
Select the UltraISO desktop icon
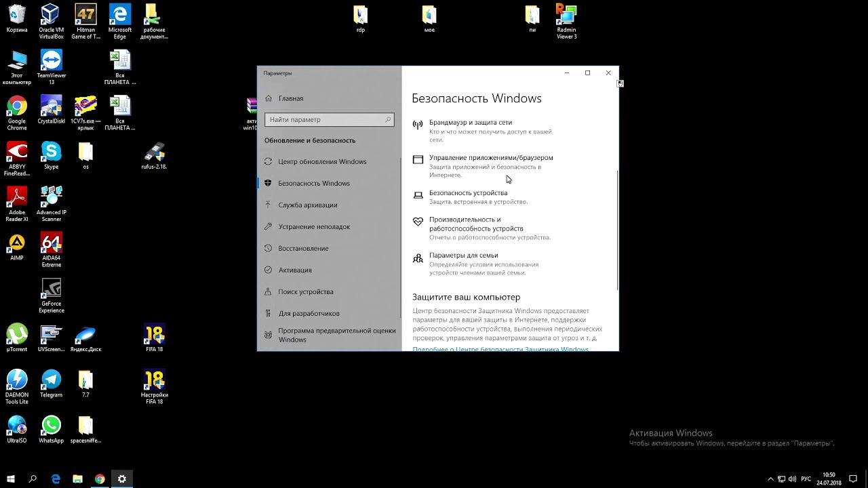pyautogui.click(x=17, y=429)
